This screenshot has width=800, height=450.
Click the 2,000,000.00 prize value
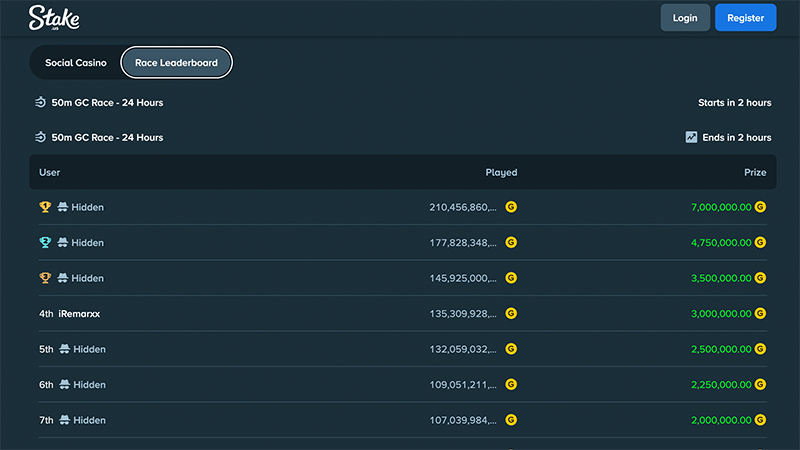tap(721, 420)
